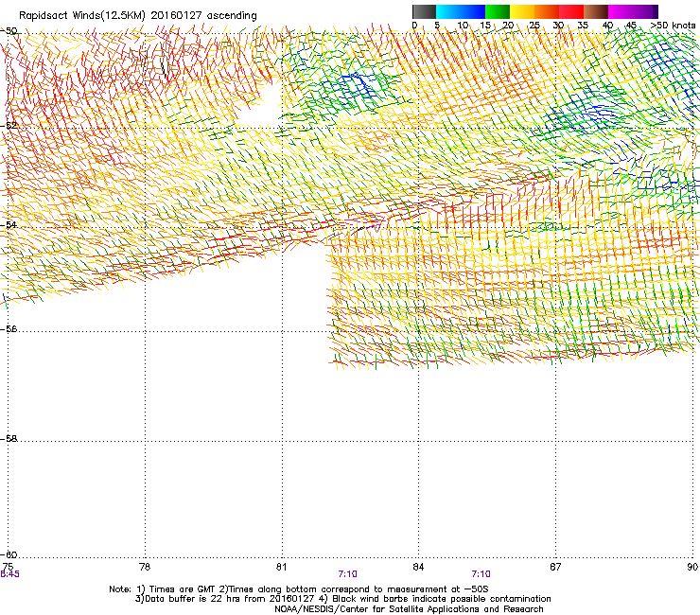700x615 pixels.
Task: Click the 75 longitude axis label
Action: 8,567
